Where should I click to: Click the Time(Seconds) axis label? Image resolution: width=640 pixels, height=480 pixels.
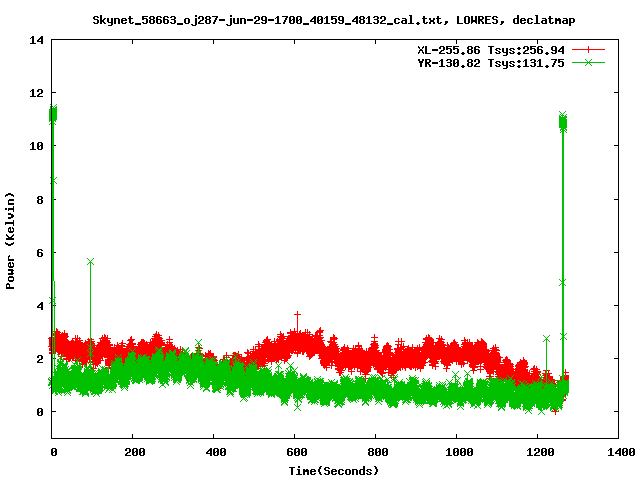(334, 471)
